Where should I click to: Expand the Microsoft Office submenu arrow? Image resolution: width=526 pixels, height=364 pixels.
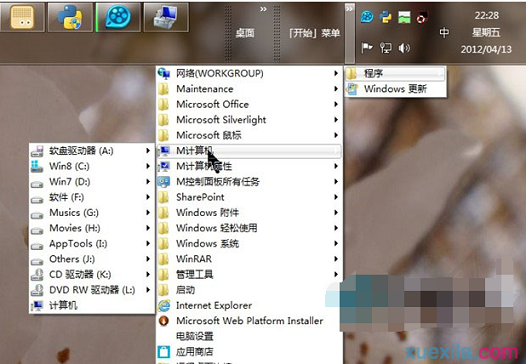336,104
